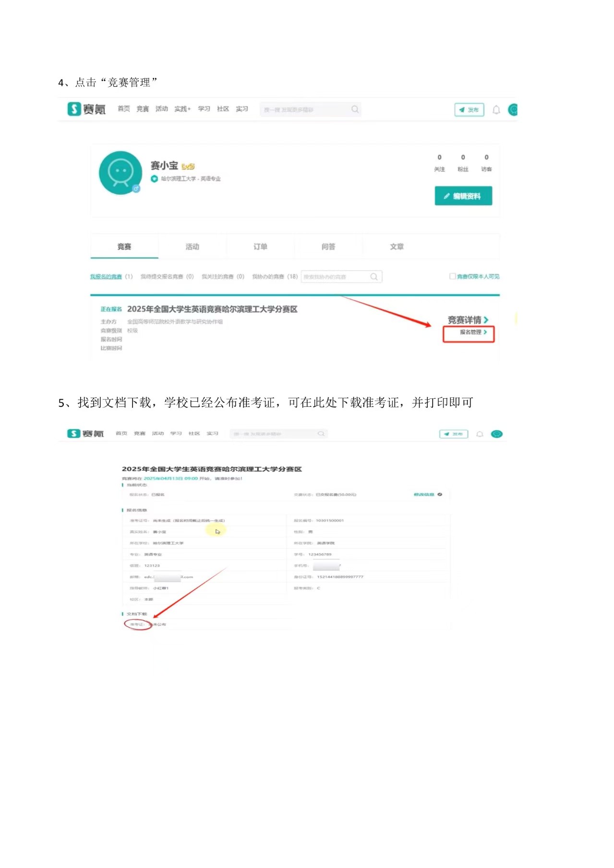Click the 编辑资料 button
This screenshot has width=614, height=868.
(x=463, y=196)
